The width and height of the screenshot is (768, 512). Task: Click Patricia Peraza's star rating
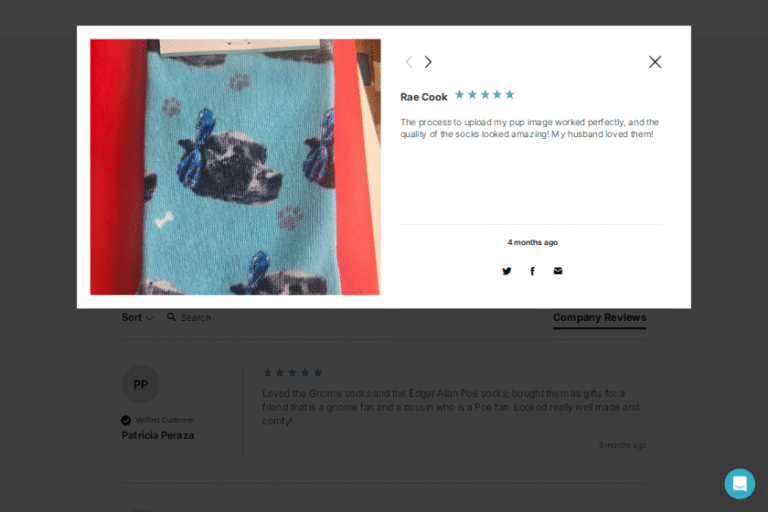tap(292, 372)
